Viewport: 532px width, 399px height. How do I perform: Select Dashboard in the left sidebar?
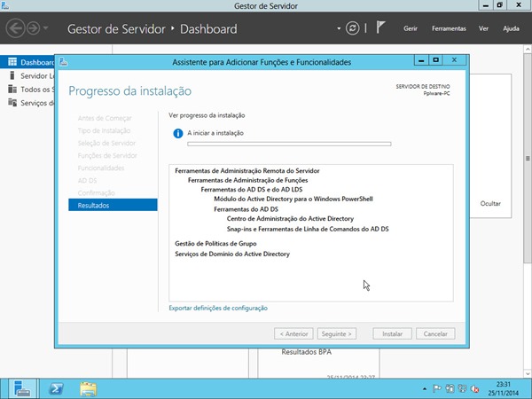pyautogui.click(x=27, y=62)
